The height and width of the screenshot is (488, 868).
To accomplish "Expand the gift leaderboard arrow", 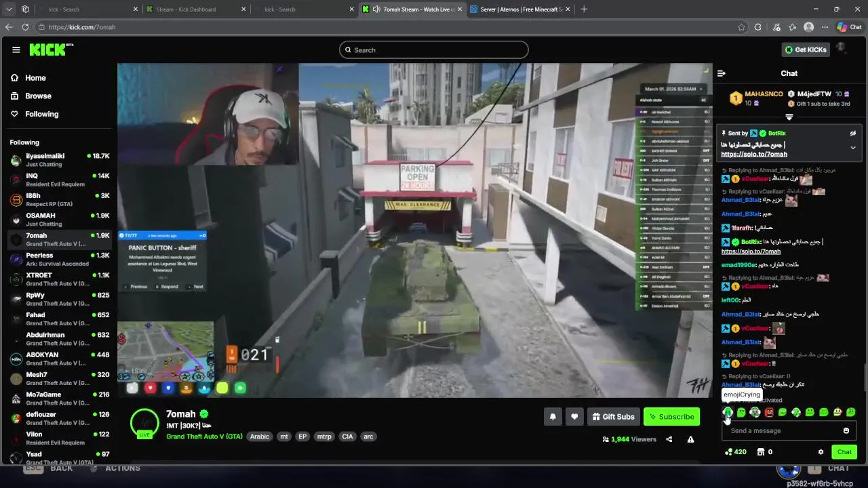I will pyautogui.click(x=789, y=117).
